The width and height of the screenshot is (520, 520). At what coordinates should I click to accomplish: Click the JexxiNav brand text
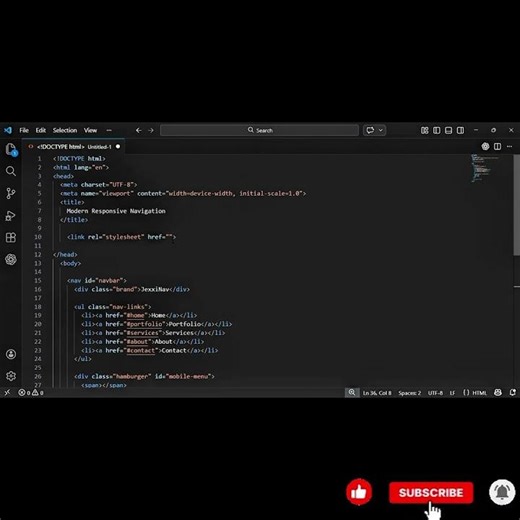pos(155,289)
